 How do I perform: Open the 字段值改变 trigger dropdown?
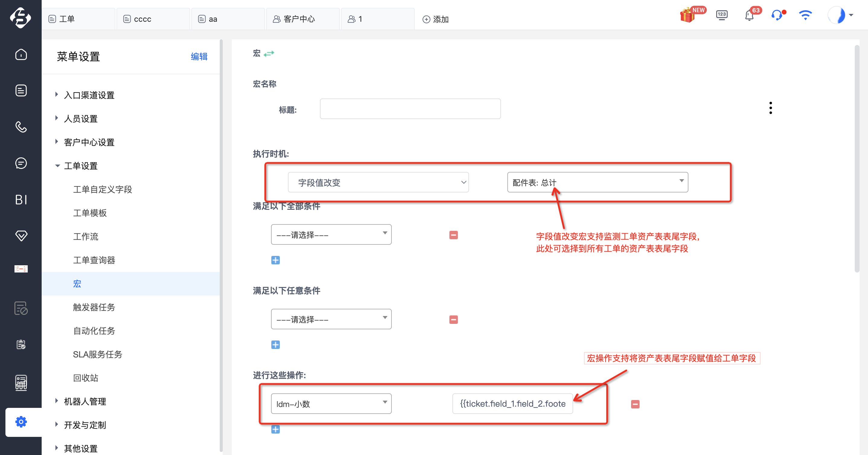pos(378,182)
